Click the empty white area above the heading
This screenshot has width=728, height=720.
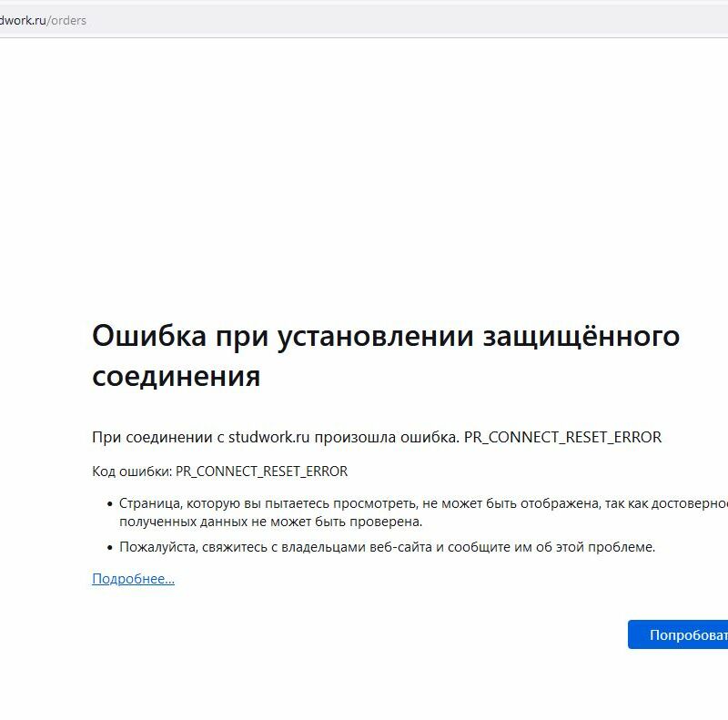pos(364,182)
